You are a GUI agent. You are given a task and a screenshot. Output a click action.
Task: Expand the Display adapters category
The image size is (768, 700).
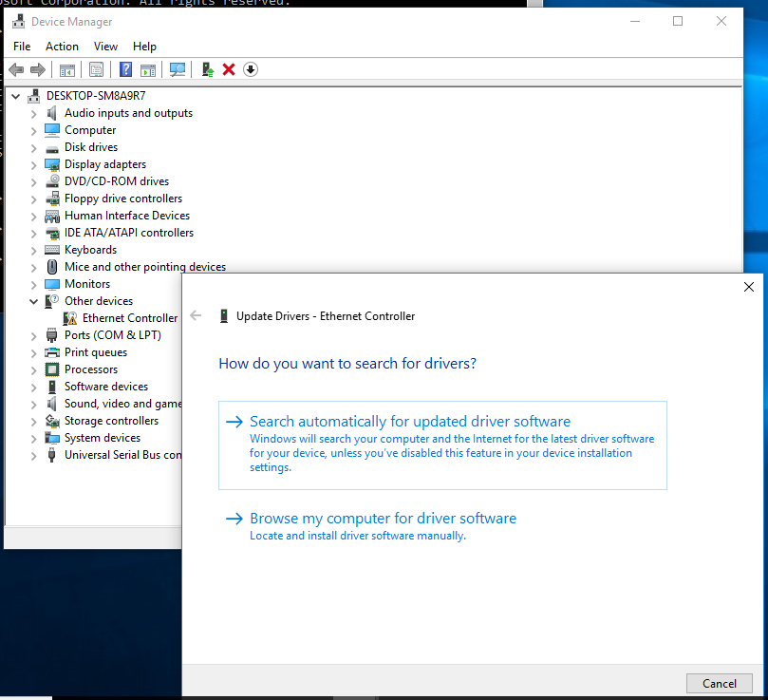34,164
